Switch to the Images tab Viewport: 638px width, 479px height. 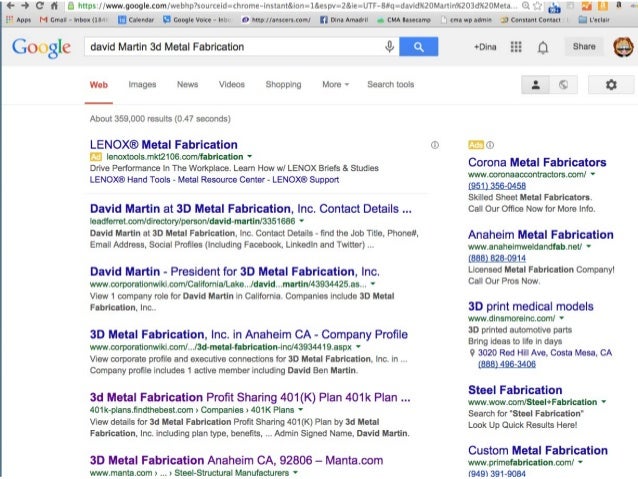click(142, 85)
